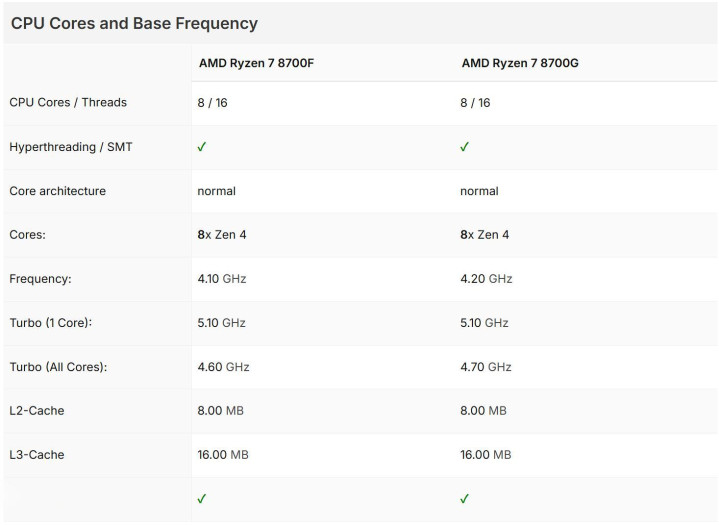Select the L3-Cache row label

click(37, 455)
